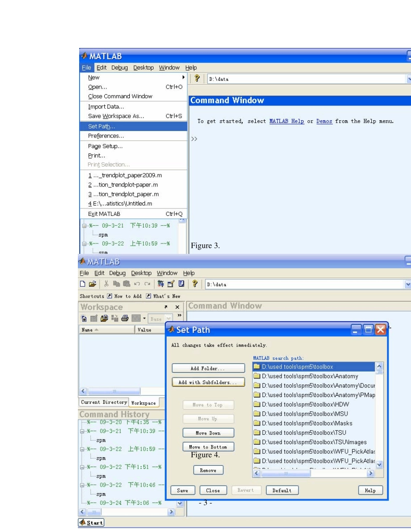The height and width of the screenshot is (532, 411).
Task: Click the Help question mark beside the Profiler icon
Action: pos(195,284)
